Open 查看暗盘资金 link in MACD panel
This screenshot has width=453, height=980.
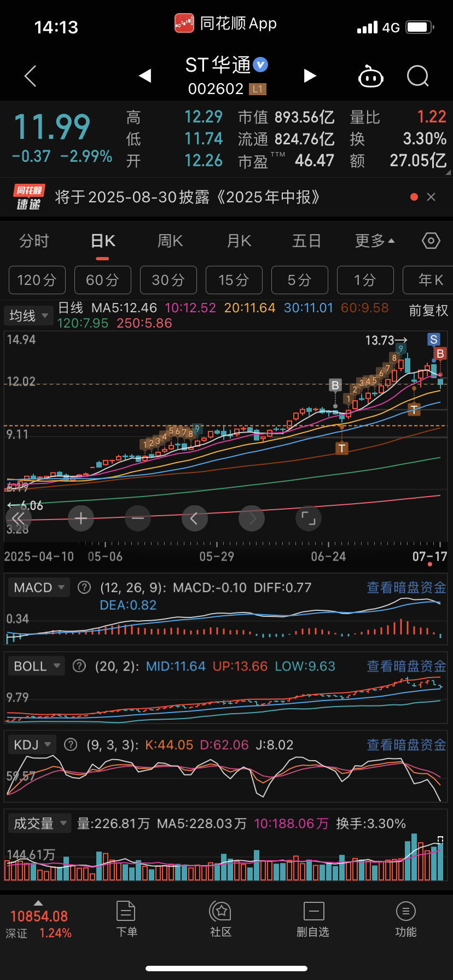pyautogui.click(x=406, y=587)
